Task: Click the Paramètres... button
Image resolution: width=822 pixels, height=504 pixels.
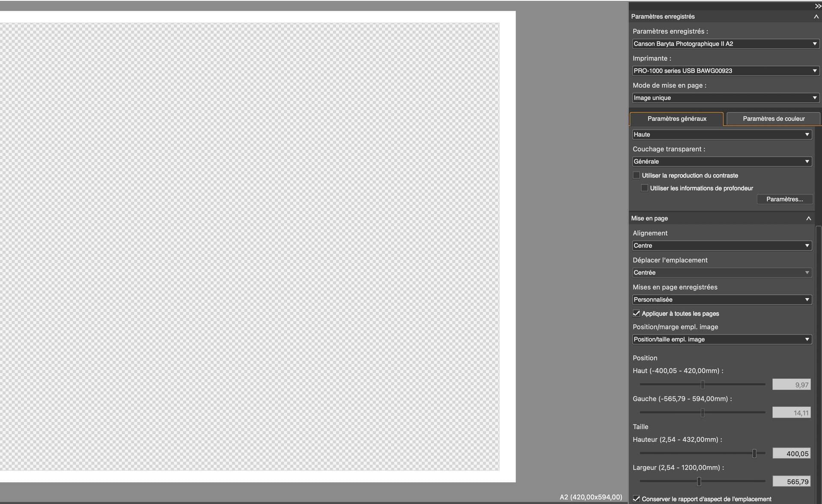Action: click(784, 199)
